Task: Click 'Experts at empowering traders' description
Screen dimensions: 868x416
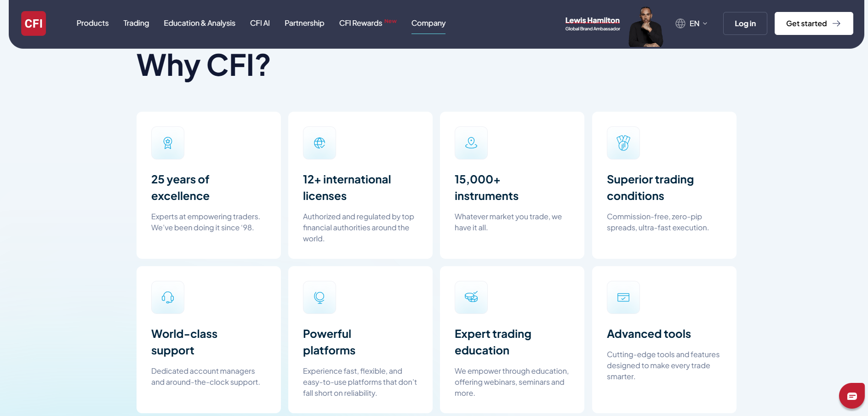Action: tap(206, 222)
